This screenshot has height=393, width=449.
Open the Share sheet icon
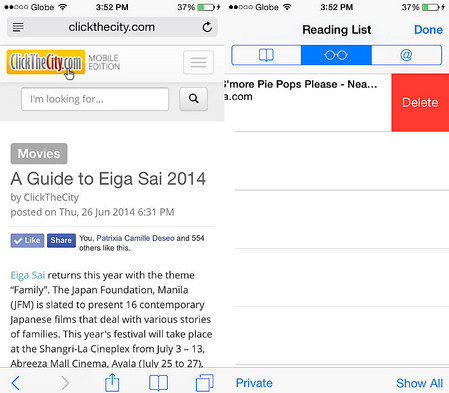(x=112, y=382)
